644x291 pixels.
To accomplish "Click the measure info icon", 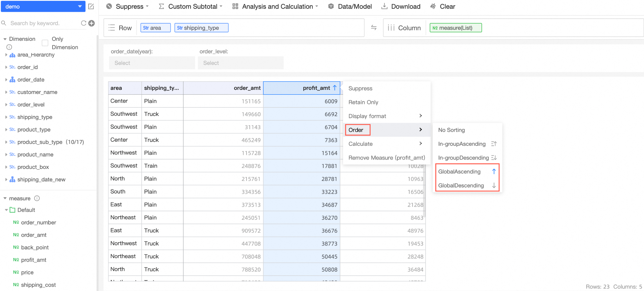I will tap(37, 198).
